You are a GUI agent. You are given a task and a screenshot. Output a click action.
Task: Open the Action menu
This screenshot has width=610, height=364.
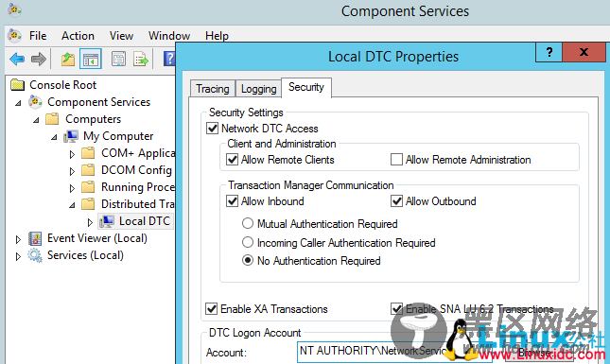(78, 36)
